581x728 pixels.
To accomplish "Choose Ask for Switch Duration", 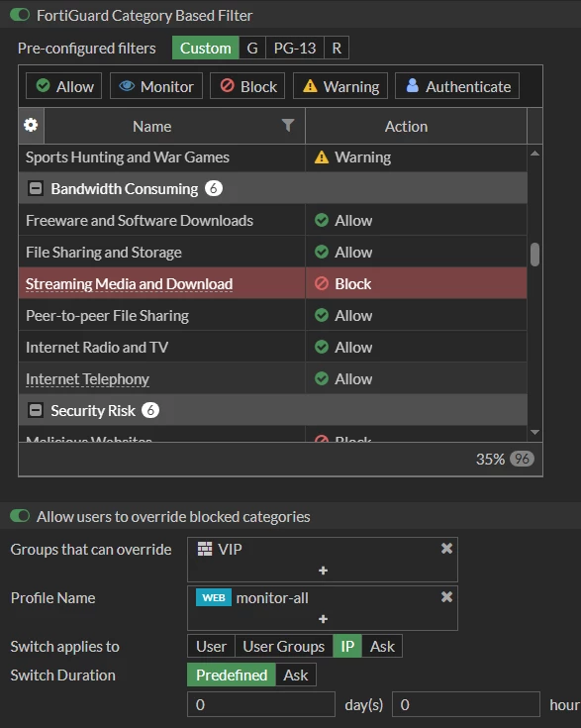I will (x=296, y=676).
